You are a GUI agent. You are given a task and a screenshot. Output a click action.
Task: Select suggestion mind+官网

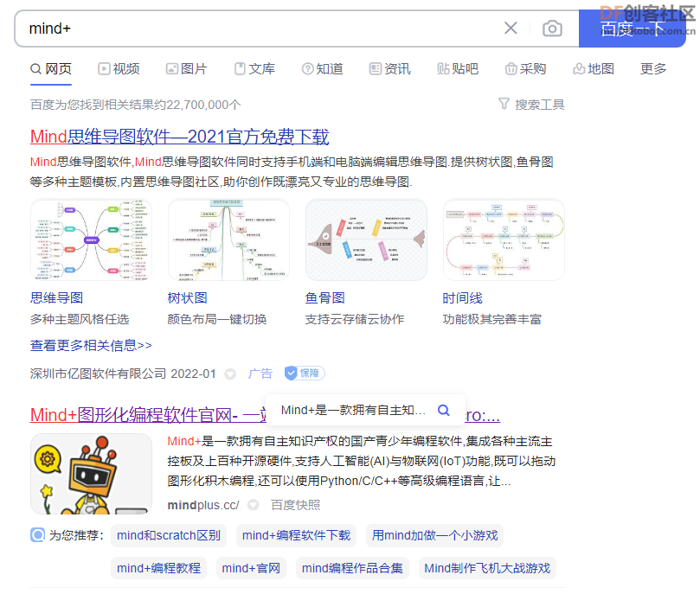point(251,568)
